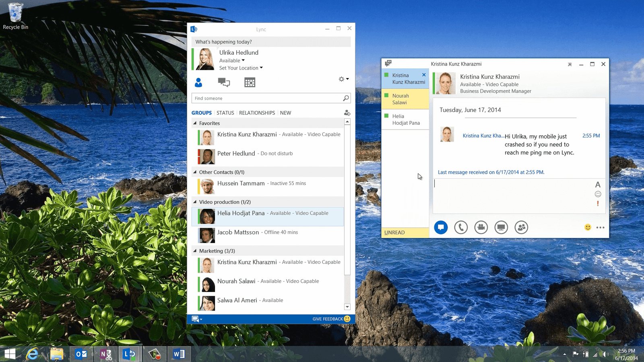Start a video call in the conversation

pyautogui.click(x=481, y=227)
